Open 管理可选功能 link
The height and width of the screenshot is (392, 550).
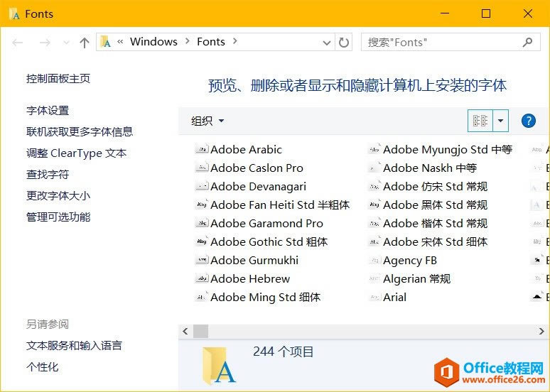tap(58, 217)
